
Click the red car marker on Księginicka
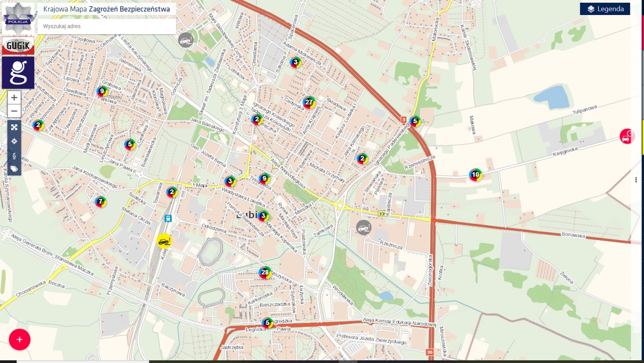(626, 136)
